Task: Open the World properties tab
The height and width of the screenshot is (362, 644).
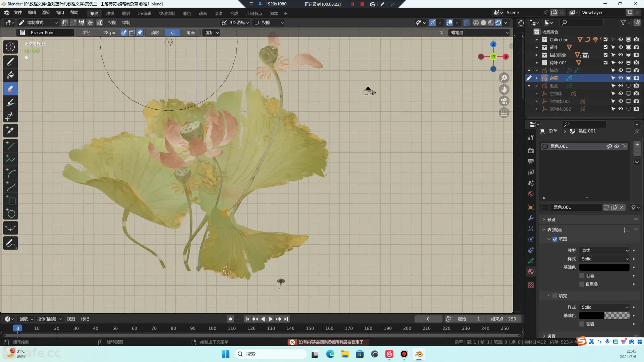Action: pyautogui.click(x=531, y=194)
